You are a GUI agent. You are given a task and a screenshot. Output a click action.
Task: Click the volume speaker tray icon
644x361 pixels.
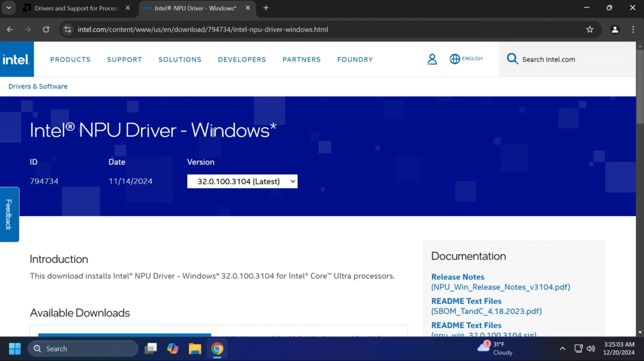click(x=591, y=349)
